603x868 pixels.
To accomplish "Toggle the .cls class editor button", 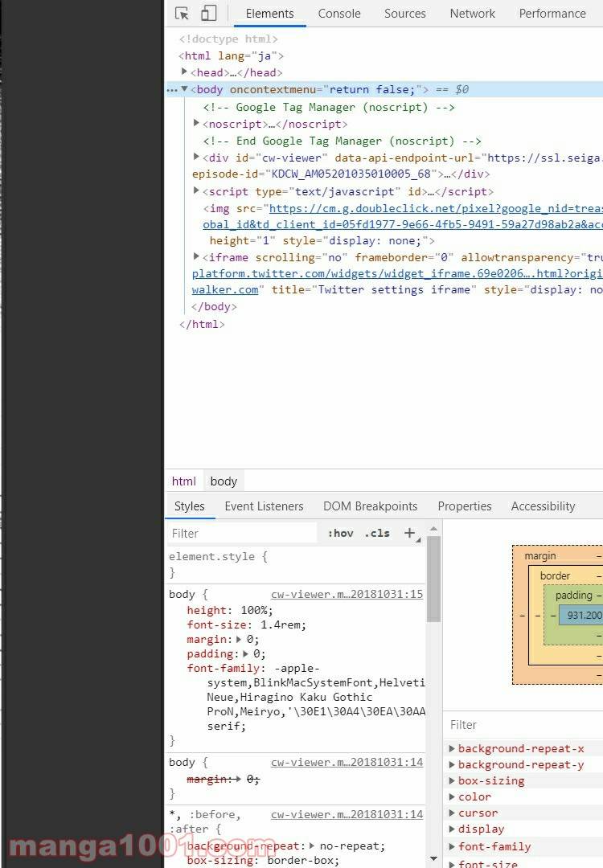I will tap(377, 533).
